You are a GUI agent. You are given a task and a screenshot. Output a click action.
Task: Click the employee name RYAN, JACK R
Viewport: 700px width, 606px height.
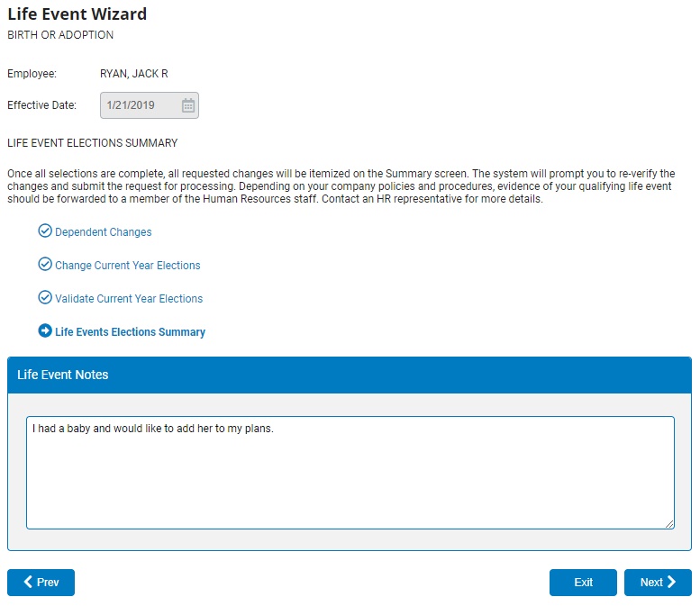tap(133, 74)
